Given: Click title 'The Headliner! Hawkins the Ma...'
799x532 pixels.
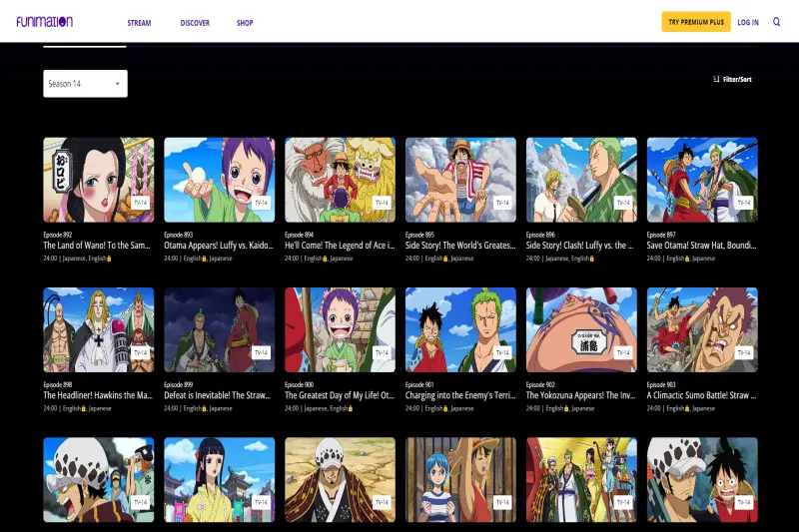Looking at the screenshot, I should [x=98, y=395].
